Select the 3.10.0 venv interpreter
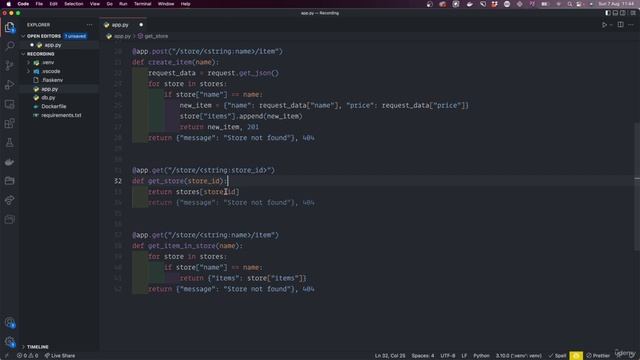 point(518,356)
